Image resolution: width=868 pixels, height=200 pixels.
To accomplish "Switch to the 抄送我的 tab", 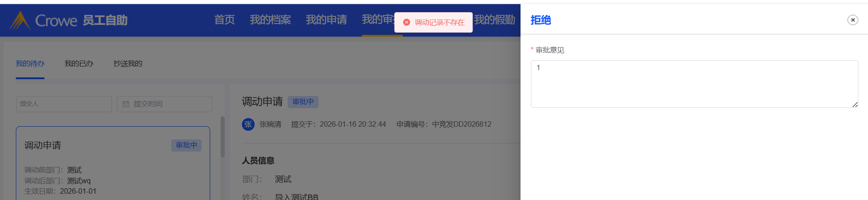I will (x=128, y=64).
